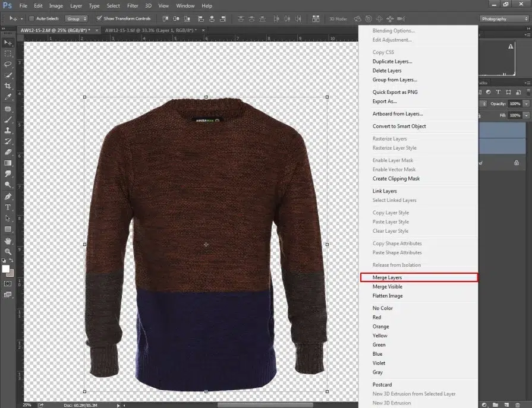Open the Window menu
Image resolution: width=532 pixels, height=408 pixels.
point(185,6)
